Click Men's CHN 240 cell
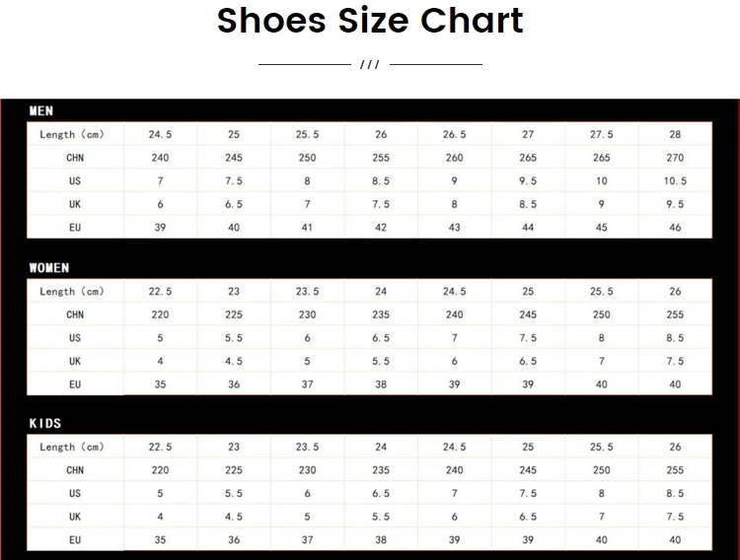This screenshot has width=740, height=560. tap(160, 158)
